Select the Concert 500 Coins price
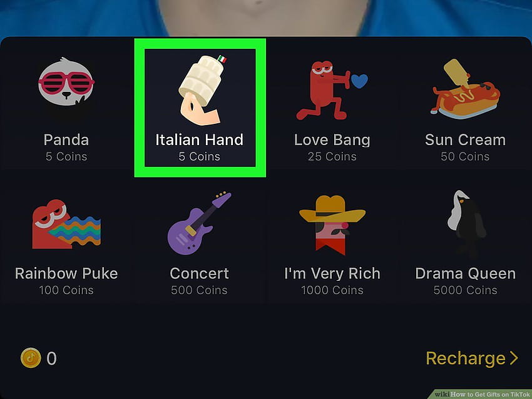This screenshot has height=399, width=532. click(x=200, y=290)
